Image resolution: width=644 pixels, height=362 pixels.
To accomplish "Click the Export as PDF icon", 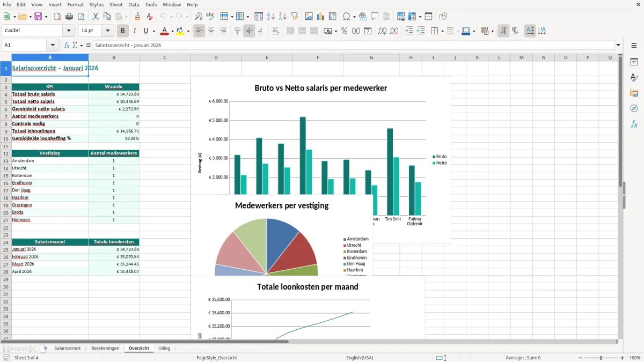I will 57,17.
